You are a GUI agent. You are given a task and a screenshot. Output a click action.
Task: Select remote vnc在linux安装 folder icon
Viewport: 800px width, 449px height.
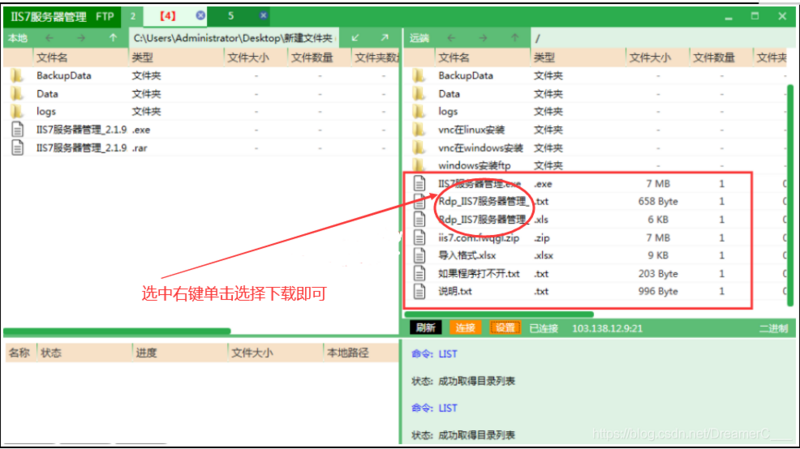point(419,130)
